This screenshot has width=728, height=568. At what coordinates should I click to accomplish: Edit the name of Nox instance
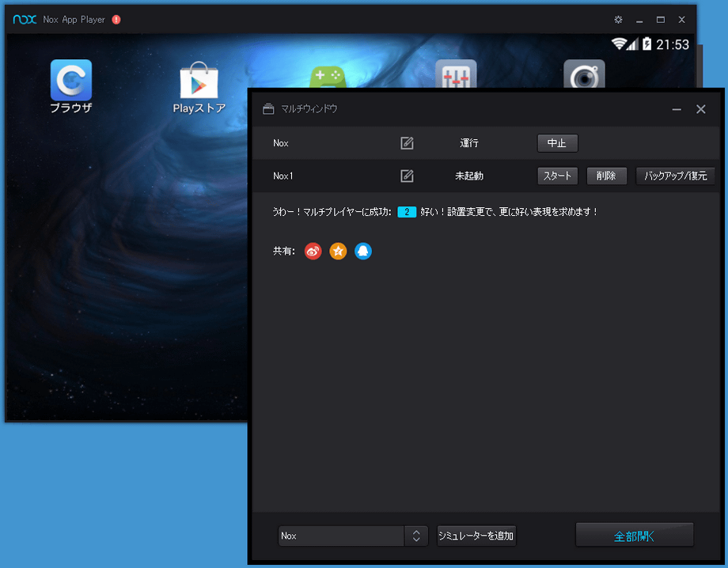pyautogui.click(x=407, y=143)
